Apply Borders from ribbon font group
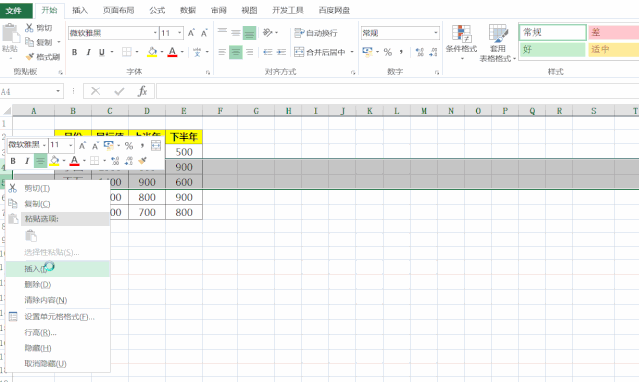The image size is (639, 382). click(127, 52)
